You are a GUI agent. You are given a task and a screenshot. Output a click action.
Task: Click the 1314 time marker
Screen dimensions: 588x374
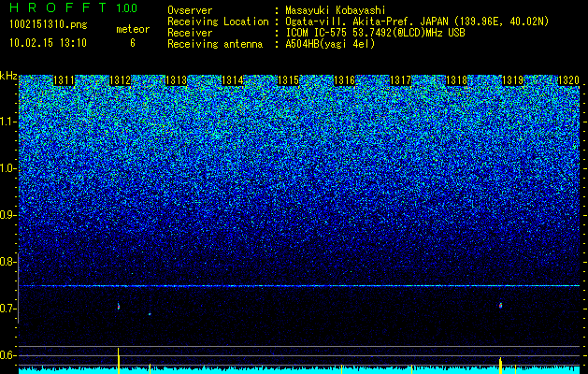coord(233,80)
